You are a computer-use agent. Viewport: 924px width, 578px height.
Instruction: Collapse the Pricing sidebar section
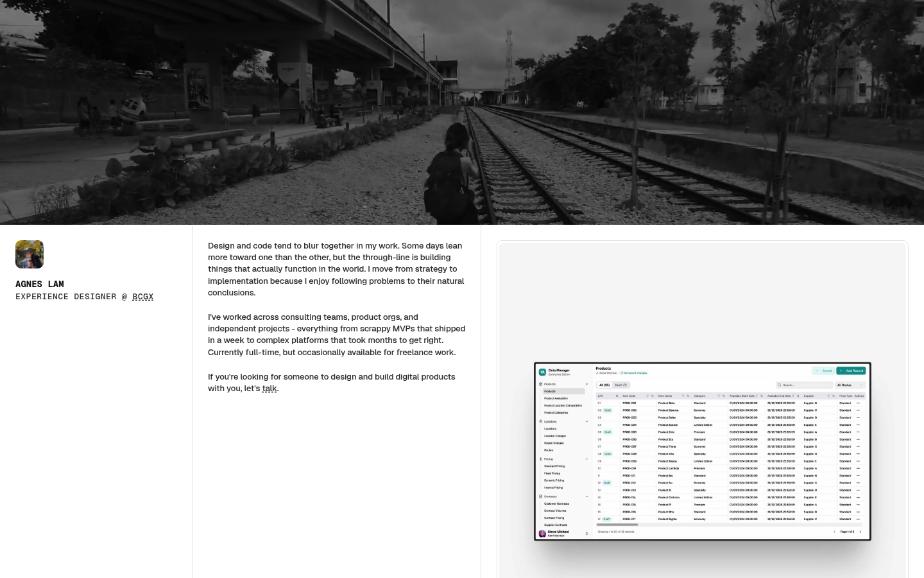click(x=586, y=459)
